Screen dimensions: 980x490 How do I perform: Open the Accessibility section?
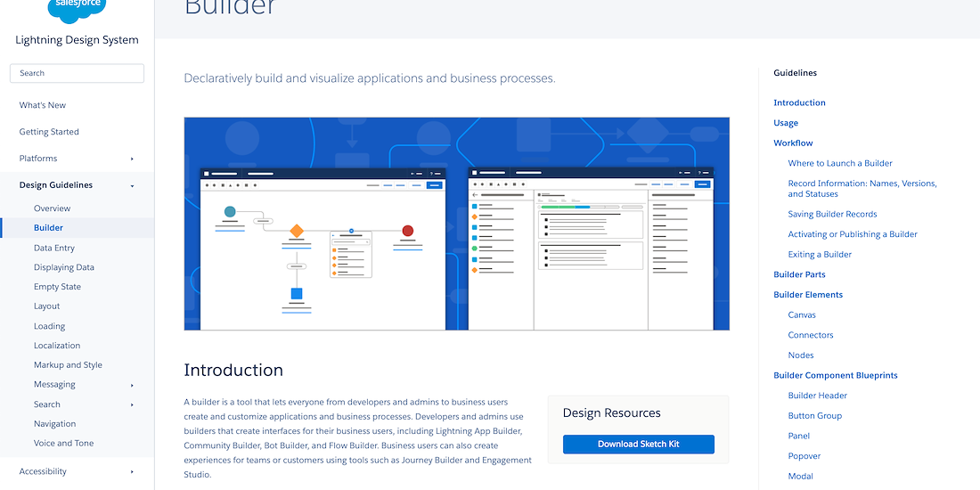(x=43, y=471)
